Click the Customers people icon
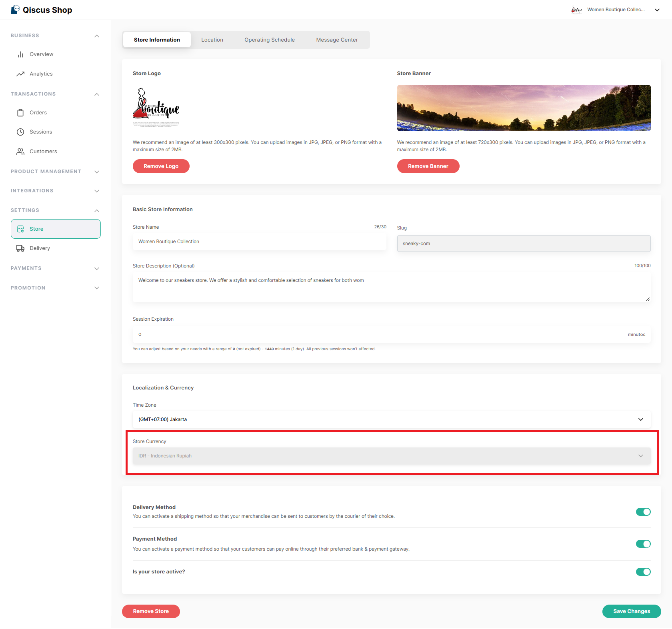The image size is (672, 629). pos(20,152)
